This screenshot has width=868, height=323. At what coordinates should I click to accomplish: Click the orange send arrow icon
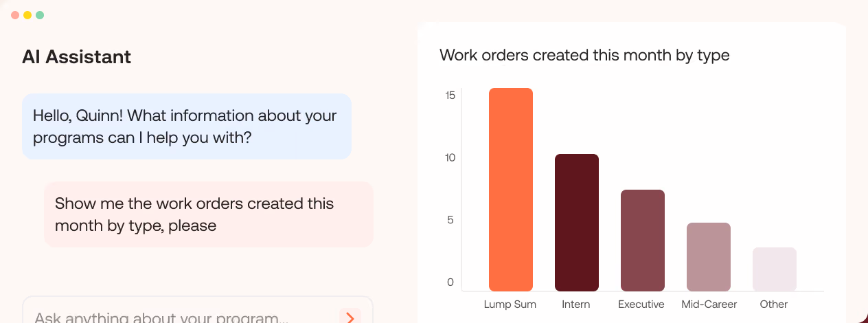350,317
